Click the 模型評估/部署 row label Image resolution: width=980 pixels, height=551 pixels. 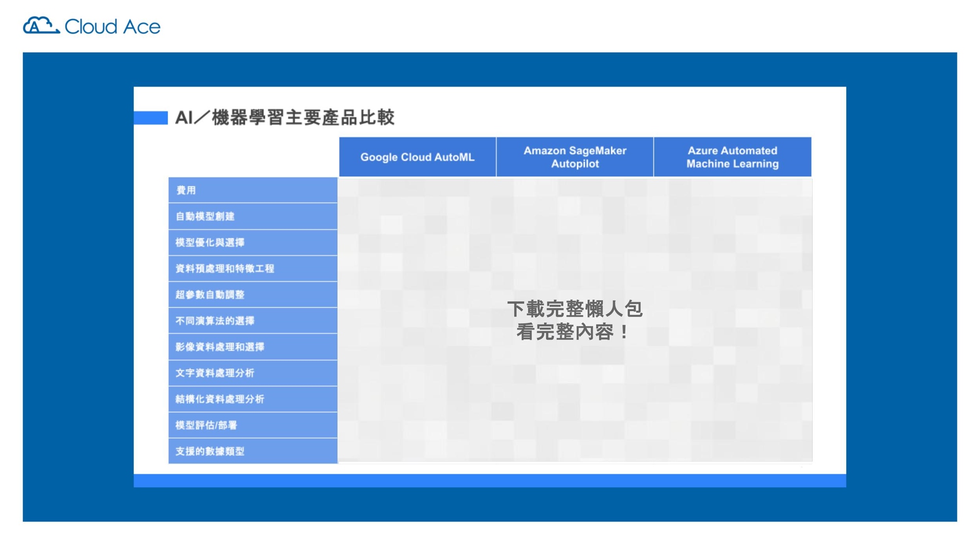click(206, 425)
